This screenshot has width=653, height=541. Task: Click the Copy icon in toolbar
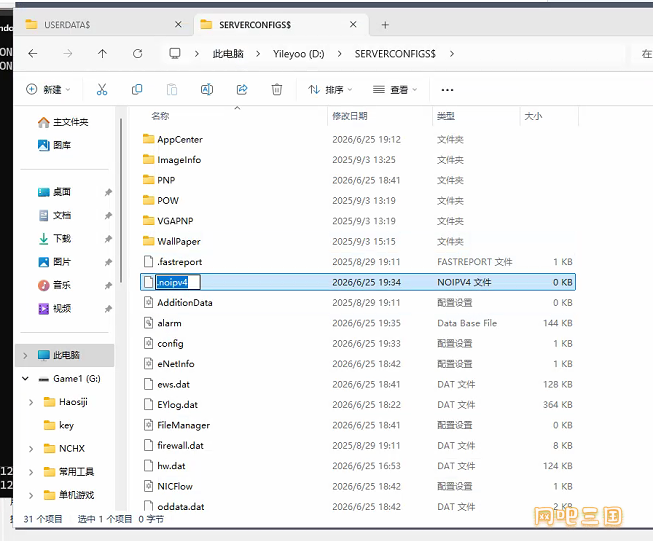coord(137,90)
